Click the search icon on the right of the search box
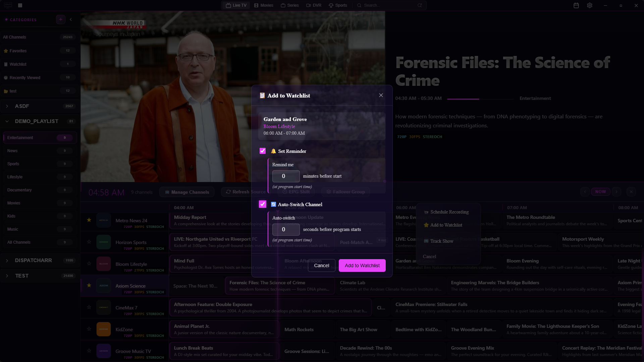The height and width of the screenshot is (362, 644). (420, 5)
